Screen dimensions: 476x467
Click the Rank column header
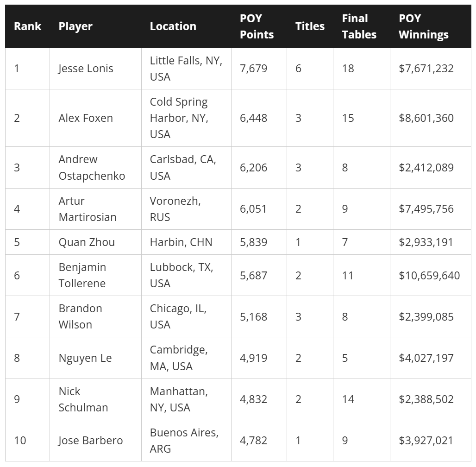tap(27, 26)
